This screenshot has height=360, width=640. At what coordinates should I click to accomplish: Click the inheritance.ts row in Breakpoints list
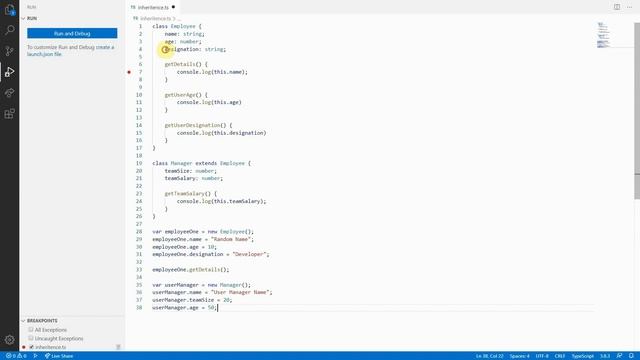72,347
